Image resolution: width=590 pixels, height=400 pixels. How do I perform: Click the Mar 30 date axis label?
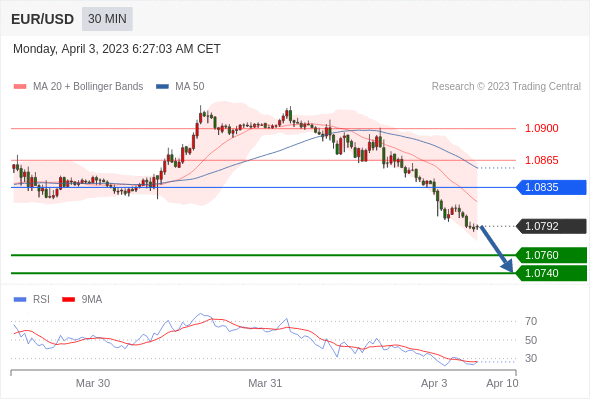tap(93, 383)
